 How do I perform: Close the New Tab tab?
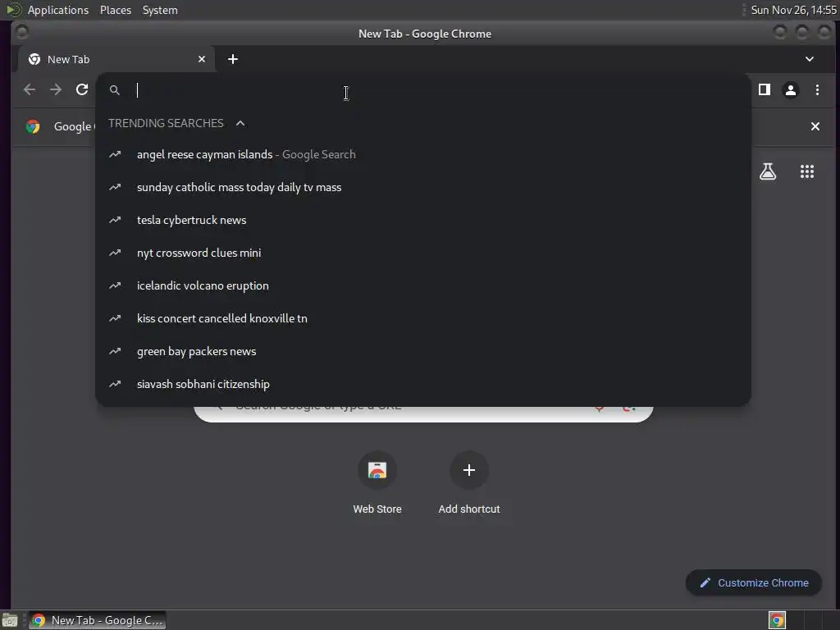[x=202, y=59]
